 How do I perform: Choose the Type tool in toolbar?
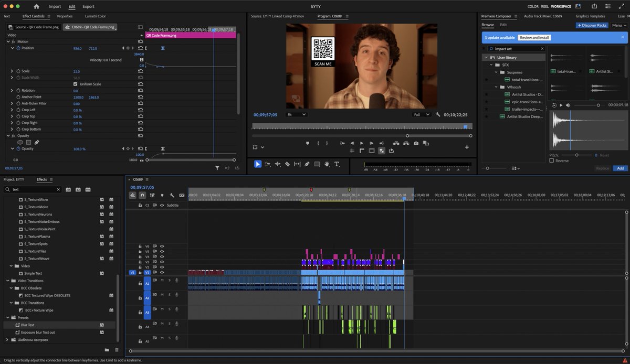[337, 164]
